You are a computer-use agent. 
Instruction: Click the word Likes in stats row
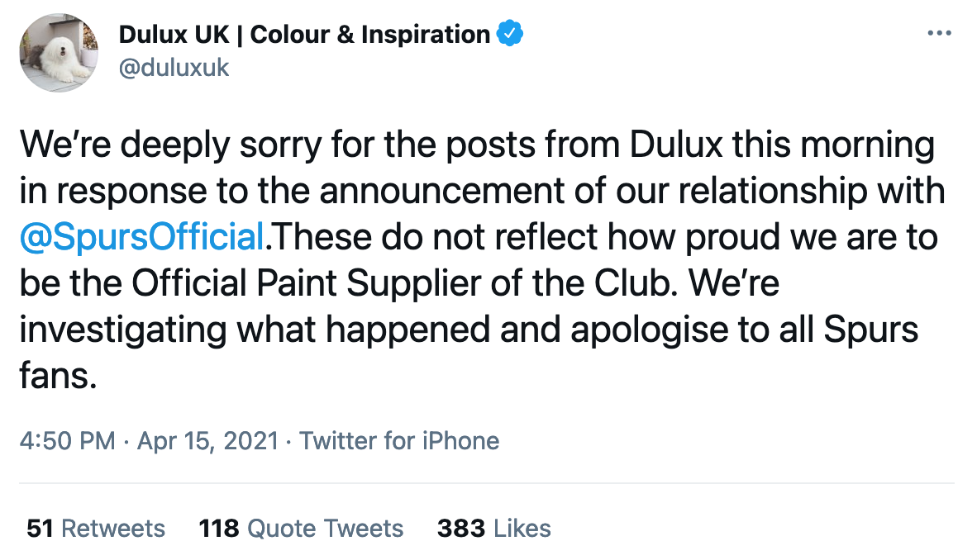tap(522, 529)
